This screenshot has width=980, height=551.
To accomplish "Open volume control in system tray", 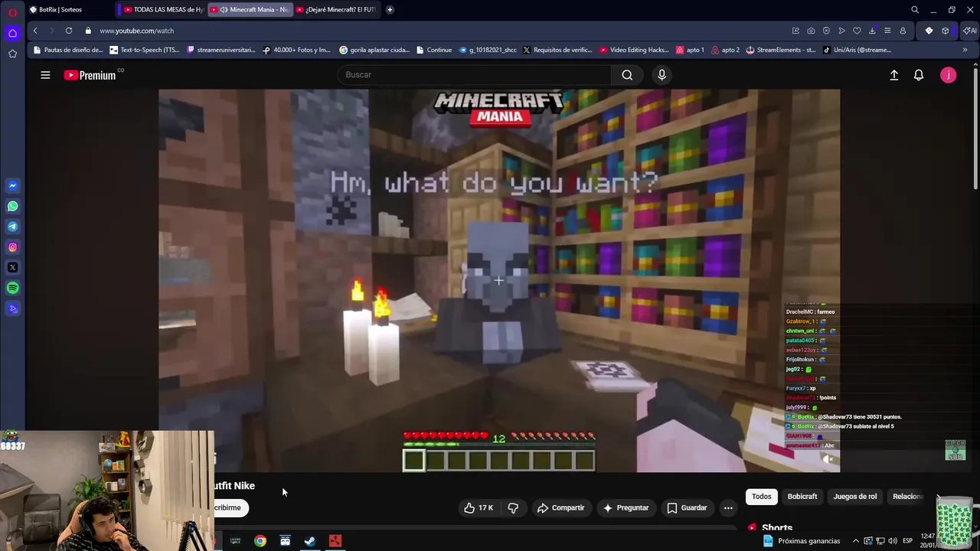I will click(x=892, y=541).
